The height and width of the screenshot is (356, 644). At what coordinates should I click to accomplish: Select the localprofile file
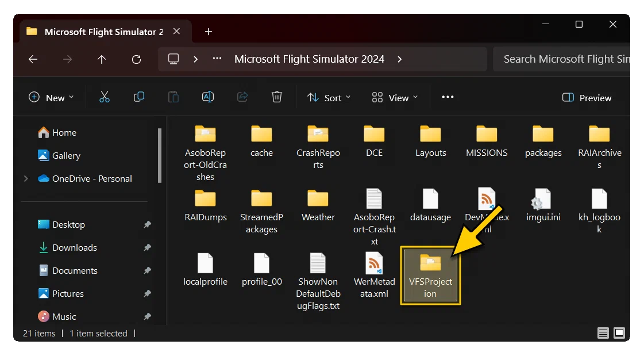(x=205, y=270)
